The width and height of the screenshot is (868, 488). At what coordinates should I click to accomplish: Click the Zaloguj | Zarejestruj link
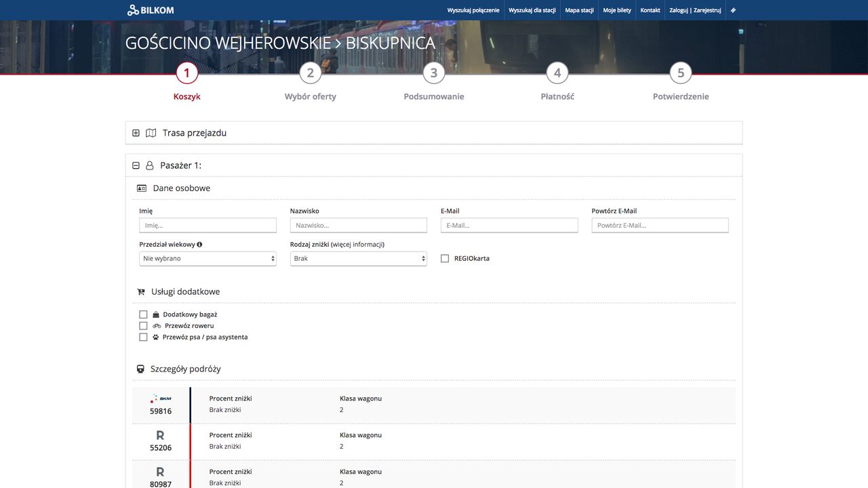695,10
